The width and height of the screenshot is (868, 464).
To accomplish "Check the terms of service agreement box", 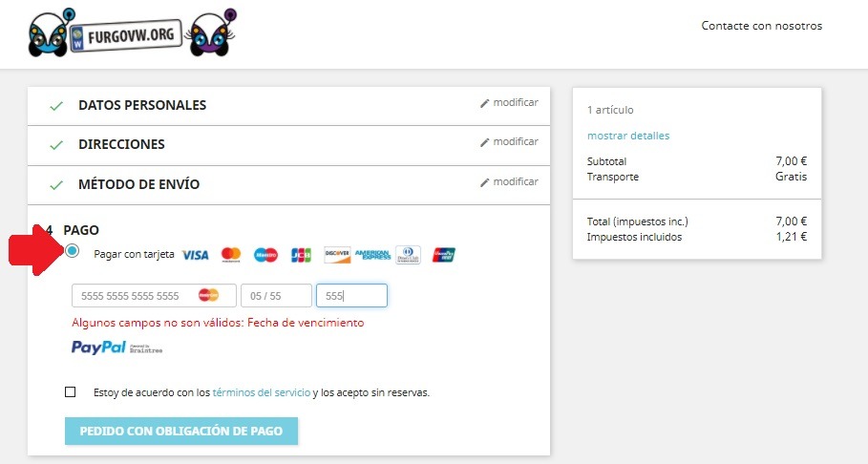I will click(71, 392).
